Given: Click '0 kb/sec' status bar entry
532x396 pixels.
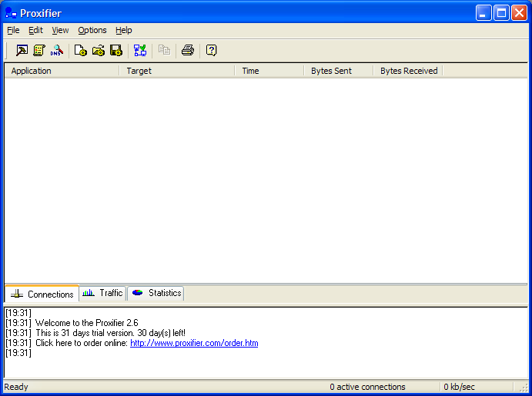Looking at the screenshot, I should pyautogui.click(x=459, y=387).
